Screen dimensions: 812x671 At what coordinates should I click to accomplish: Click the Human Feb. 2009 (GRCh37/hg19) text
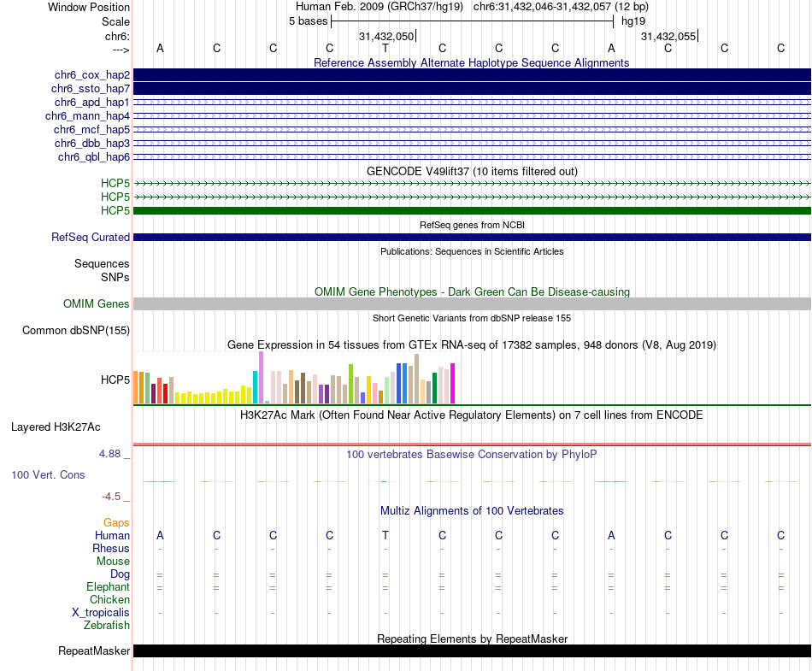pyautogui.click(x=379, y=7)
